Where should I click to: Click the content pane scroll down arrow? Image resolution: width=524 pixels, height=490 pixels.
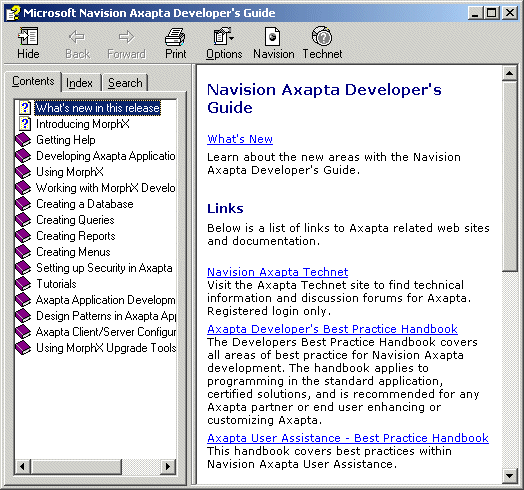[510, 476]
